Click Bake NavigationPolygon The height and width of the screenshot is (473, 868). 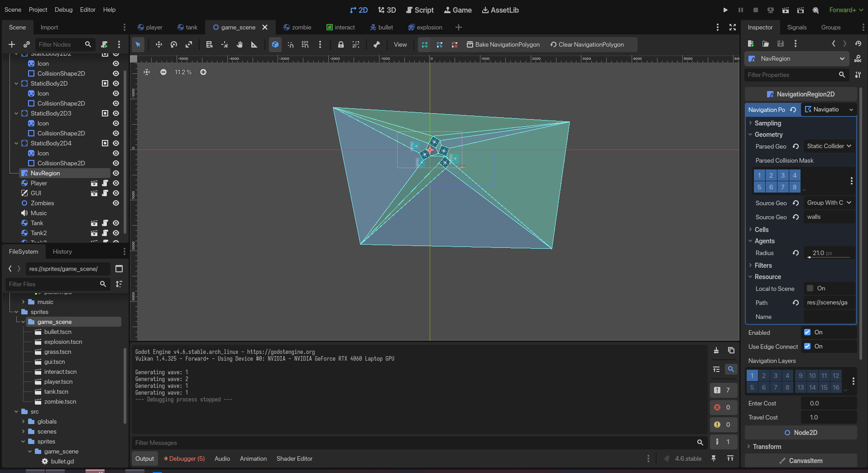tap(503, 44)
